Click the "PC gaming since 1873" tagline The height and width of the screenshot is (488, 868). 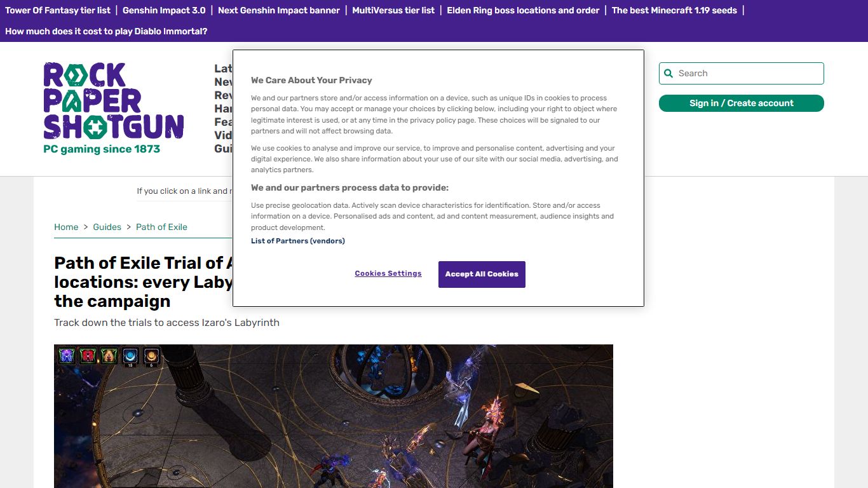pos(102,149)
